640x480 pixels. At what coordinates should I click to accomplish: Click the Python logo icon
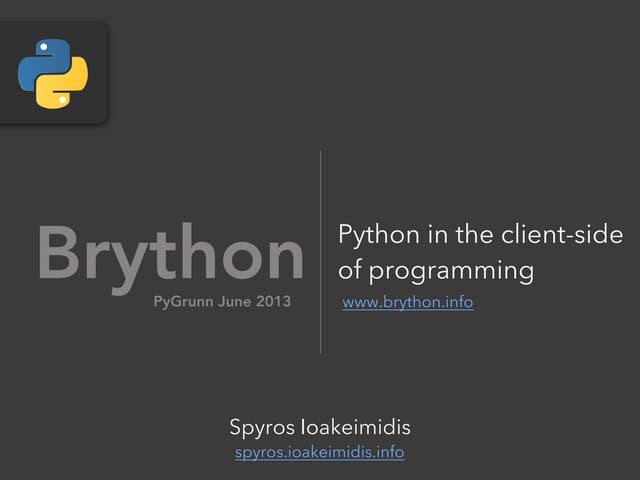[x=53, y=73]
